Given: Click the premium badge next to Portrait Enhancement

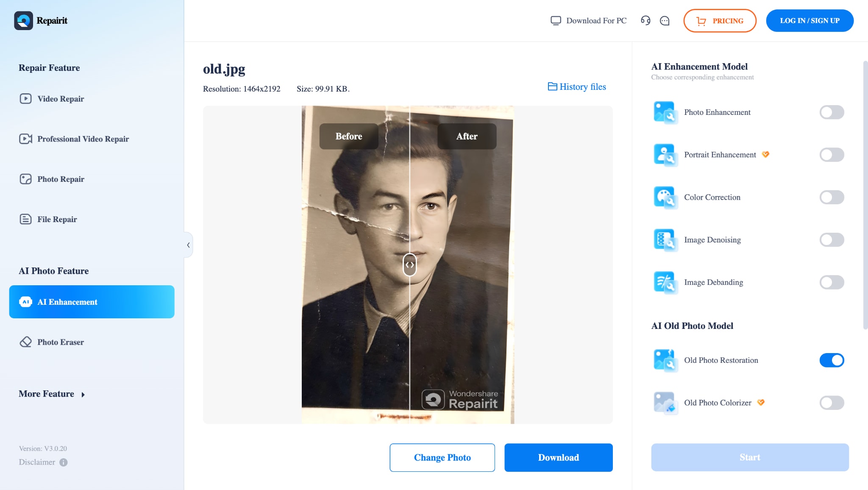Looking at the screenshot, I should [x=765, y=154].
